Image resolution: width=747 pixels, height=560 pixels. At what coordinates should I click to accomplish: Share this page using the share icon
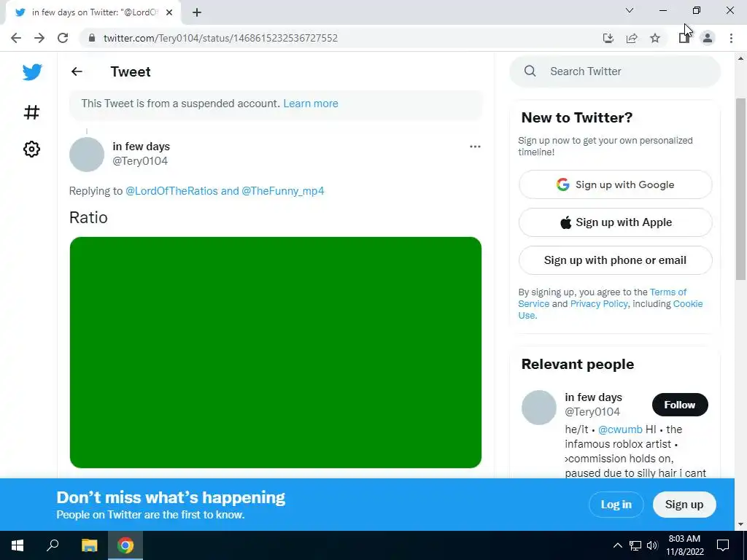click(632, 38)
